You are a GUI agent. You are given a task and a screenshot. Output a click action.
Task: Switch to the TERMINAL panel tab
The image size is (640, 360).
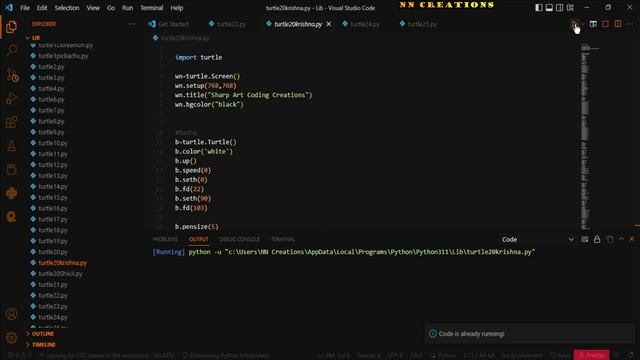282,239
